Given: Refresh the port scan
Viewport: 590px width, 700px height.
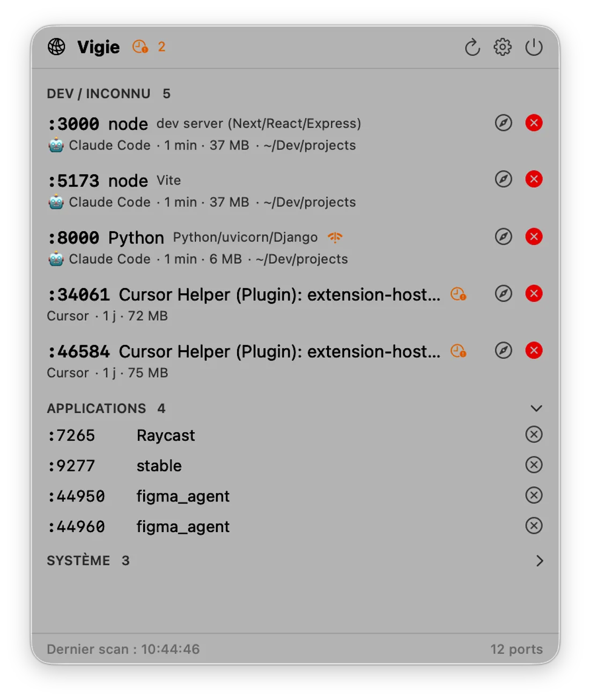Looking at the screenshot, I should (x=472, y=47).
